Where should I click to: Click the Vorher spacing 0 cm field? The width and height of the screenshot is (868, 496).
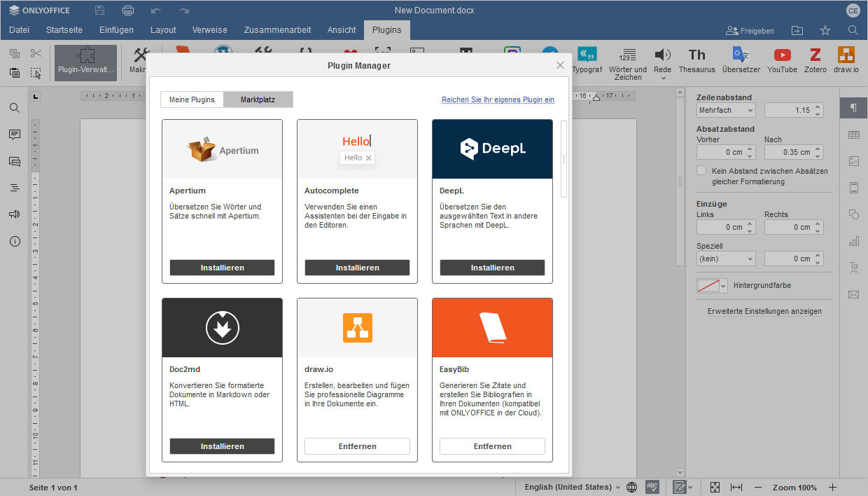(x=726, y=152)
